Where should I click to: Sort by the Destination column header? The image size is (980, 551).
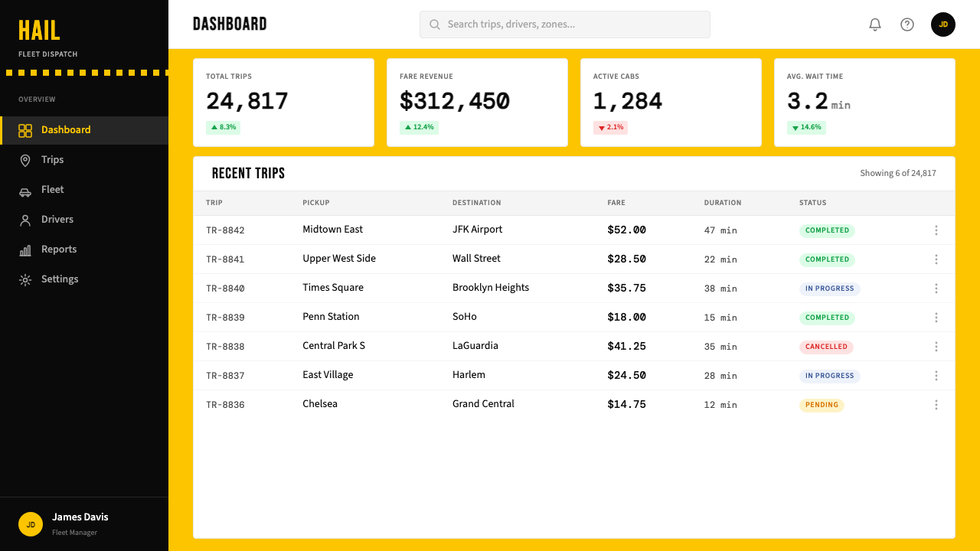tap(477, 203)
